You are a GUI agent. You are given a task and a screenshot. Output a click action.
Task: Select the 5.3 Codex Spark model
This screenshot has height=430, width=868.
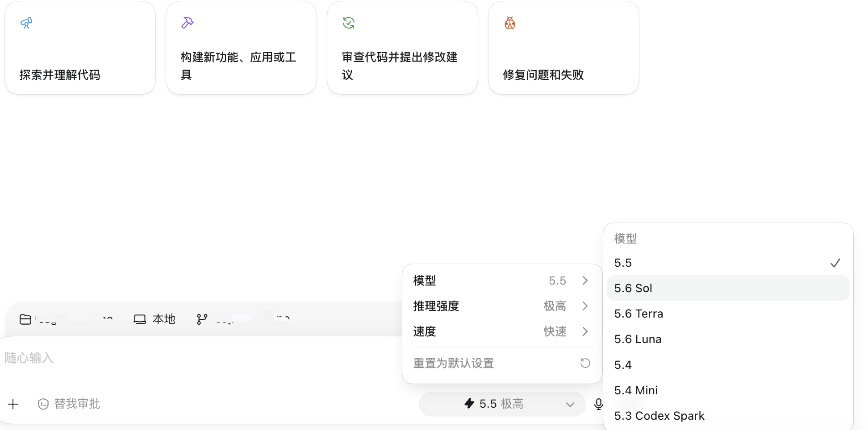click(728, 416)
